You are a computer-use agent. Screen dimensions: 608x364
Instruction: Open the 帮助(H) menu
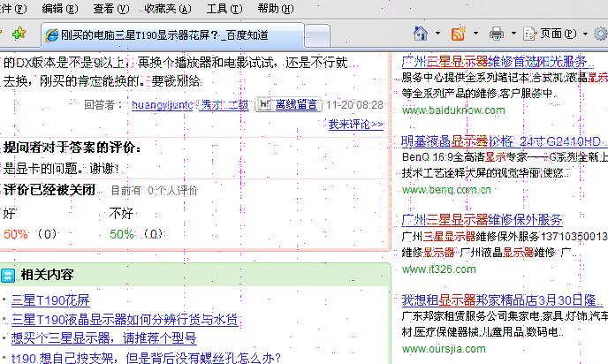pos(276,9)
